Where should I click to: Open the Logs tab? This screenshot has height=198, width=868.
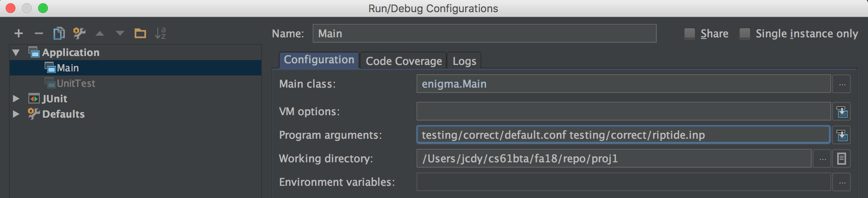[x=464, y=61]
